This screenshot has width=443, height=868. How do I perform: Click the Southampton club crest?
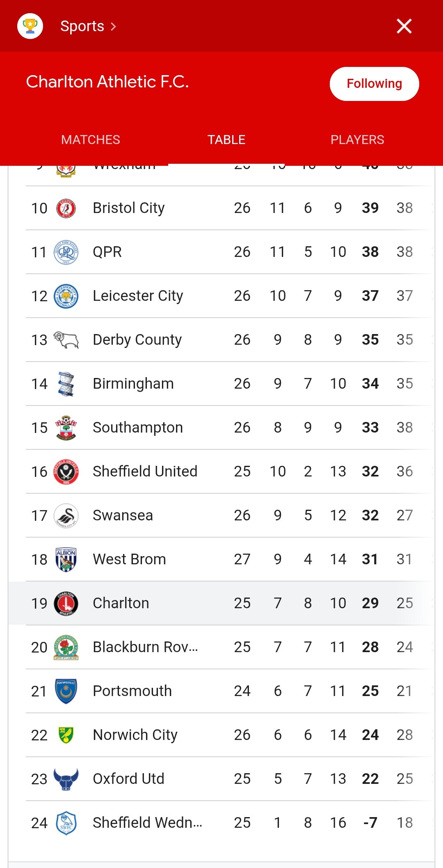[66, 428]
